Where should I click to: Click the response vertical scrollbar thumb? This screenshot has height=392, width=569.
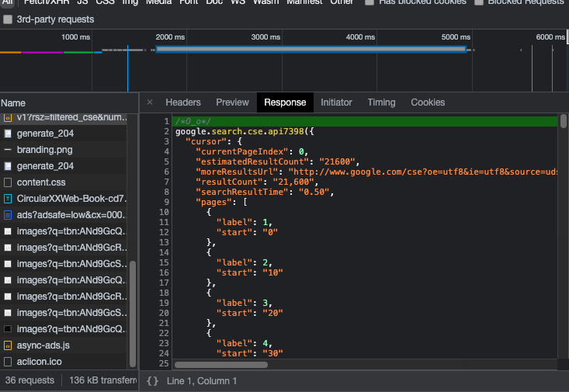564,121
